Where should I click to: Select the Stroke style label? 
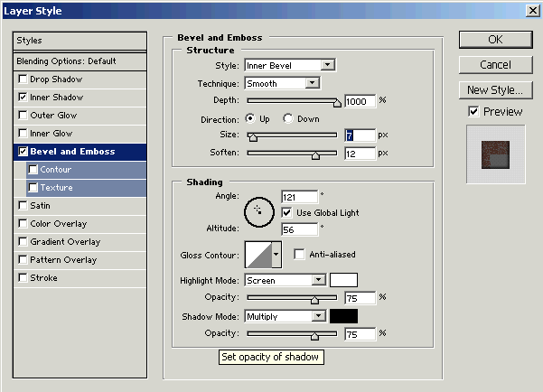pos(43,277)
